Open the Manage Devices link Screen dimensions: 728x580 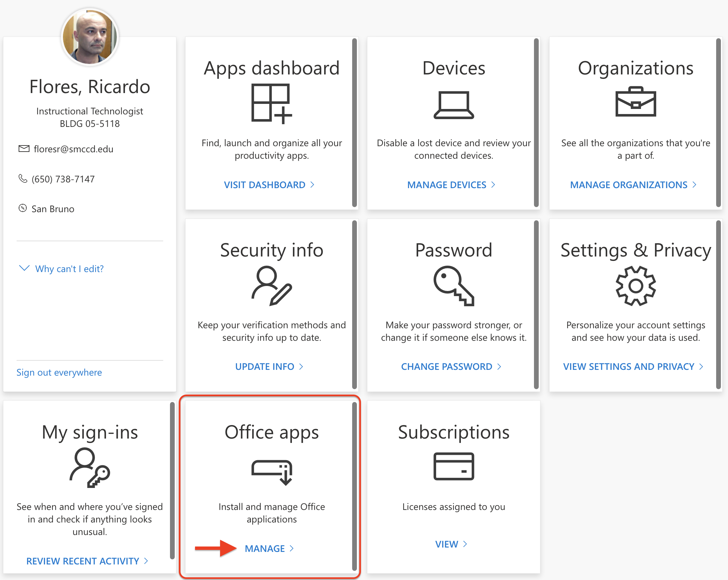tap(451, 185)
